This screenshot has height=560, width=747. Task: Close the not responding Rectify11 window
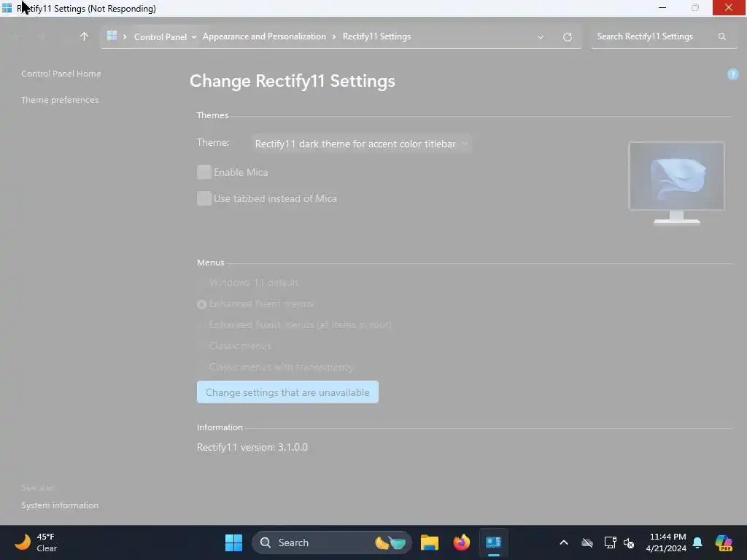[729, 8]
